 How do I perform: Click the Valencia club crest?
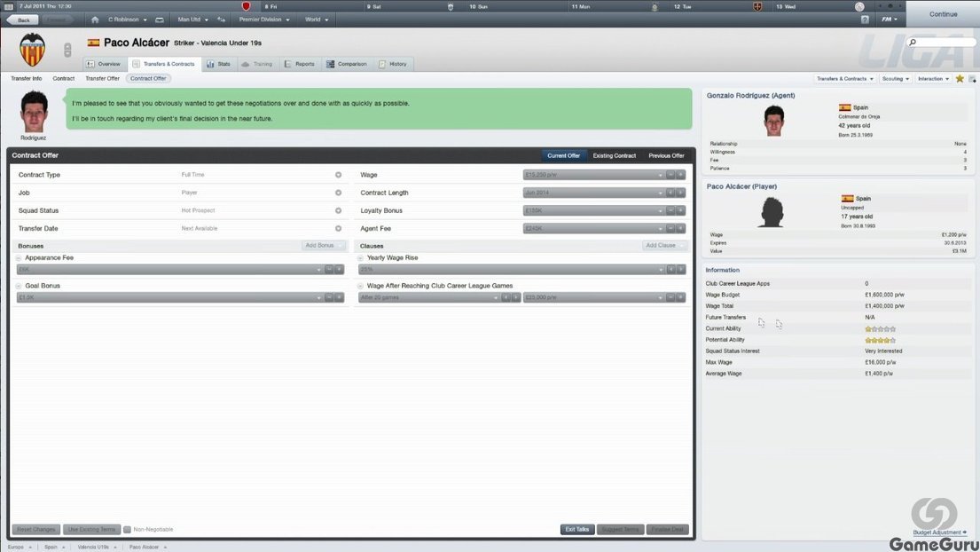point(32,50)
